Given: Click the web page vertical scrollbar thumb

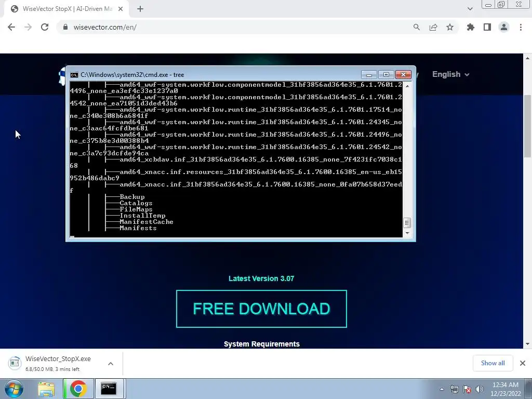Looking at the screenshot, I should click(528, 126).
